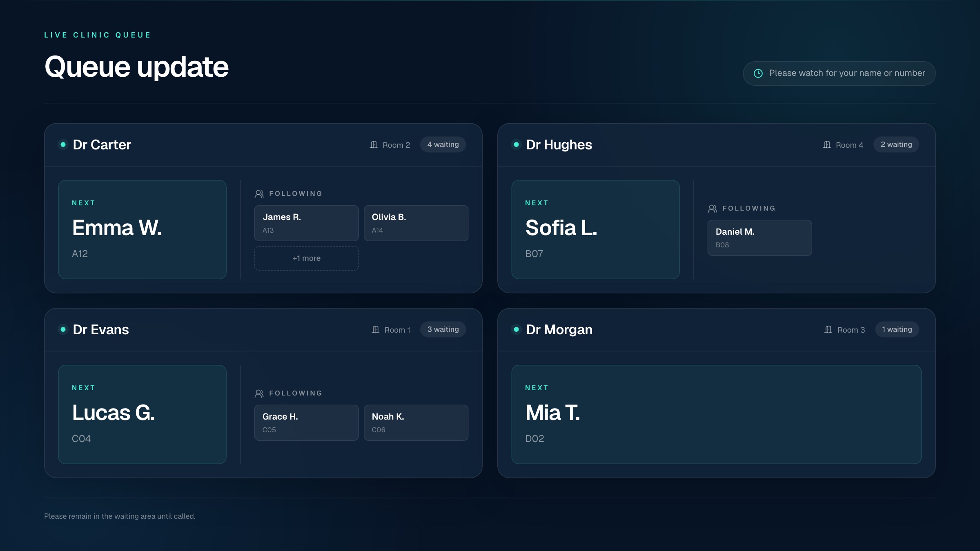Click the people icon in Dr Carter's Following section
The height and width of the screenshot is (551, 980).
[x=259, y=194]
